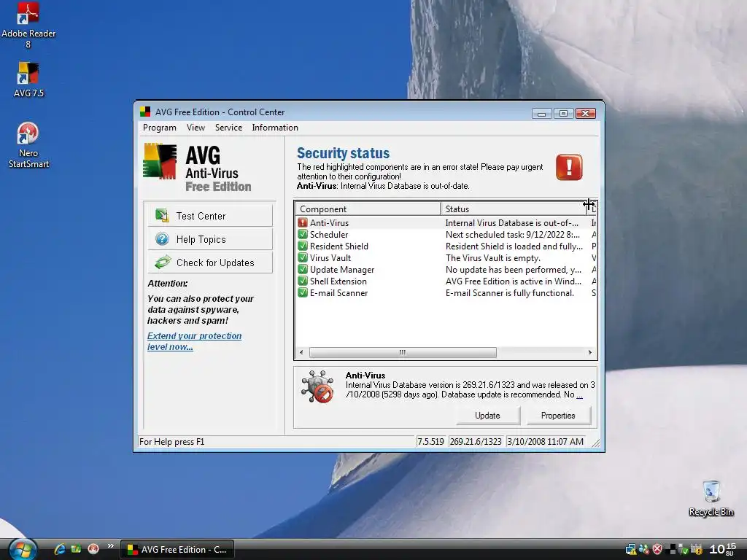Select the Resident Shield component row

(x=446, y=246)
